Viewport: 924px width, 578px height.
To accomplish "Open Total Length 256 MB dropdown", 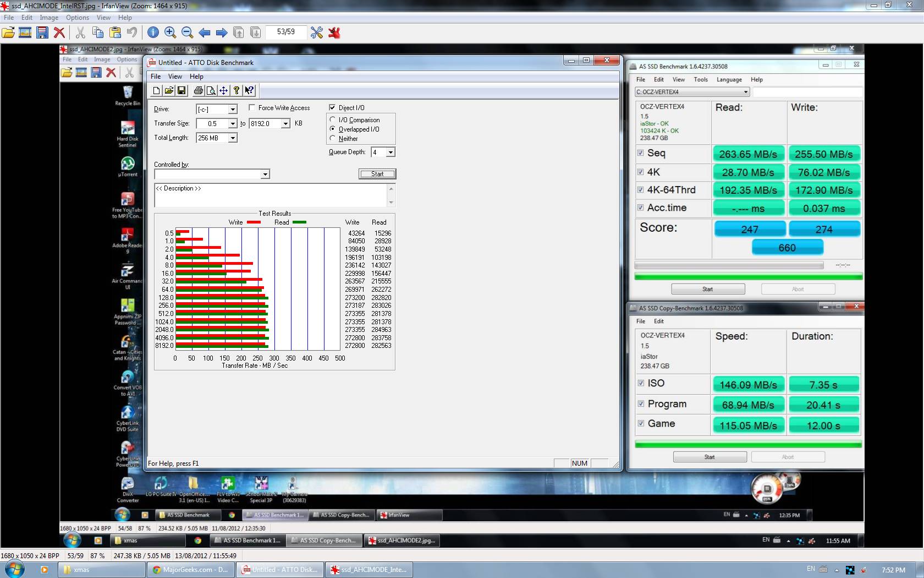I will 233,138.
